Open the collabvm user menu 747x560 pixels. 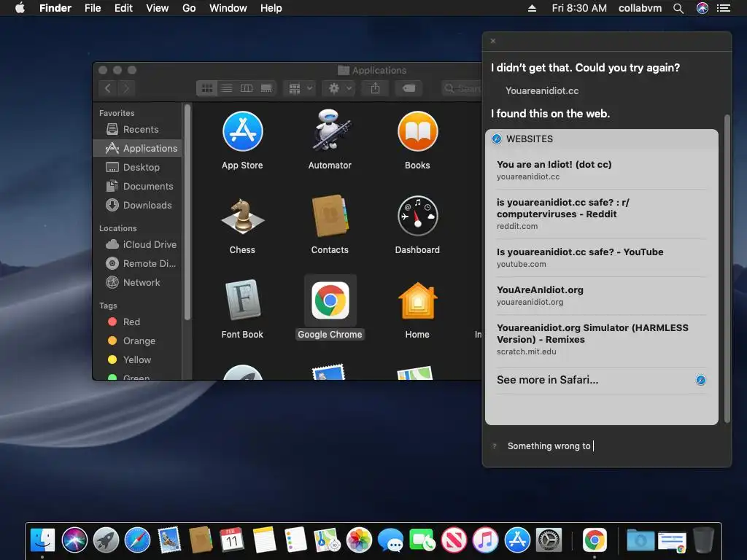coord(640,8)
